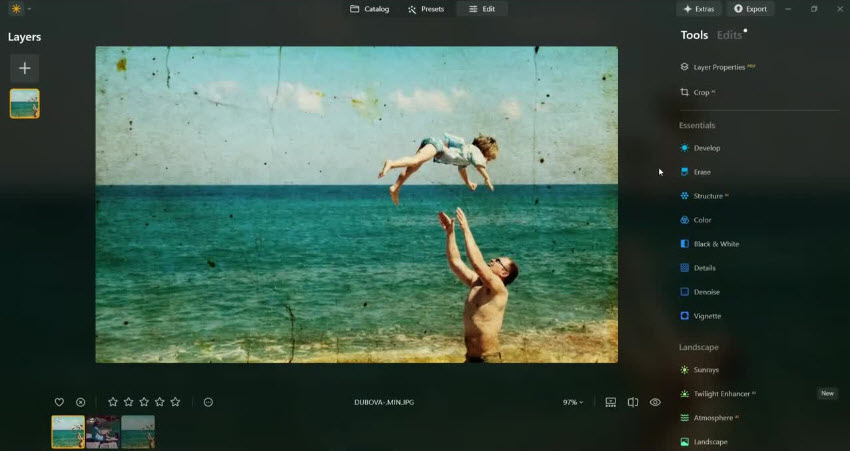Select the Denoise tool
The image size is (850, 451).
(x=706, y=292)
